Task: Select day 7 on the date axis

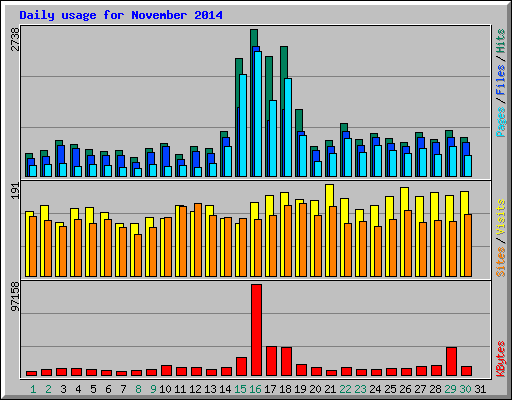Action: [123, 389]
